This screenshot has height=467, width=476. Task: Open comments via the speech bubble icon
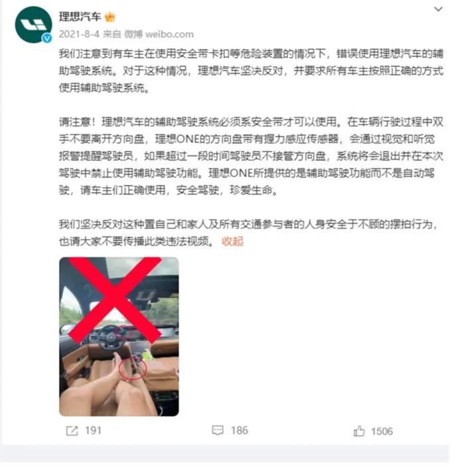pyautogui.click(x=218, y=431)
